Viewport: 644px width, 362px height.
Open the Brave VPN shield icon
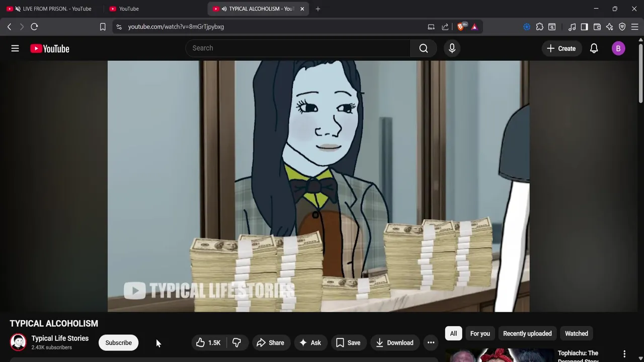(622, 27)
